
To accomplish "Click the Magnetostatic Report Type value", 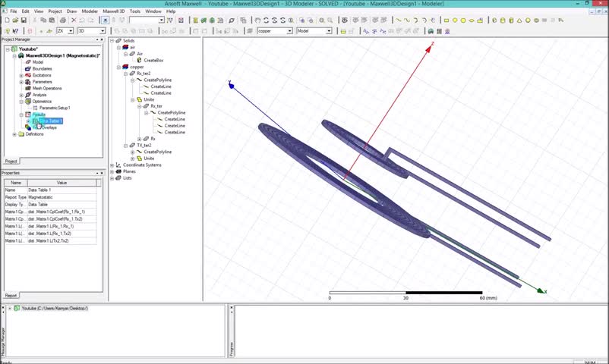I will point(62,197).
